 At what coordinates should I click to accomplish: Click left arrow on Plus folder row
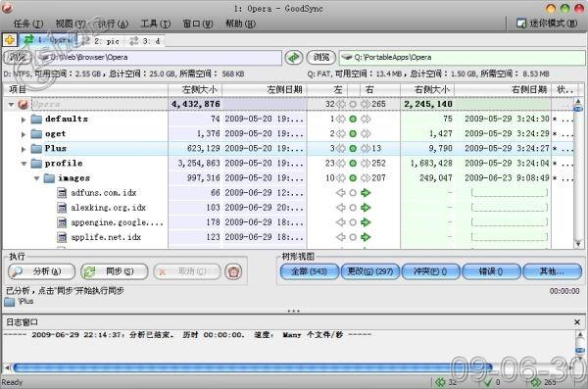(340, 149)
